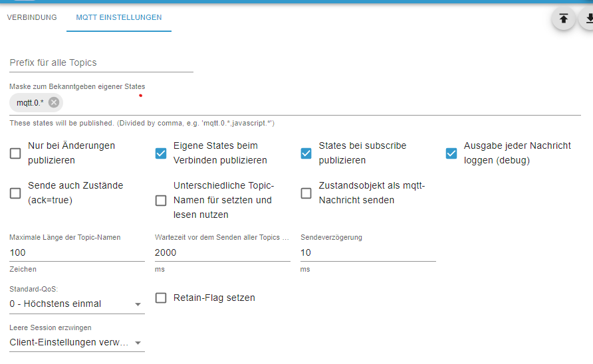This screenshot has width=593, height=364.
Task: Open the Leere Session erzwingen dropdown
Action: (x=76, y=343)
